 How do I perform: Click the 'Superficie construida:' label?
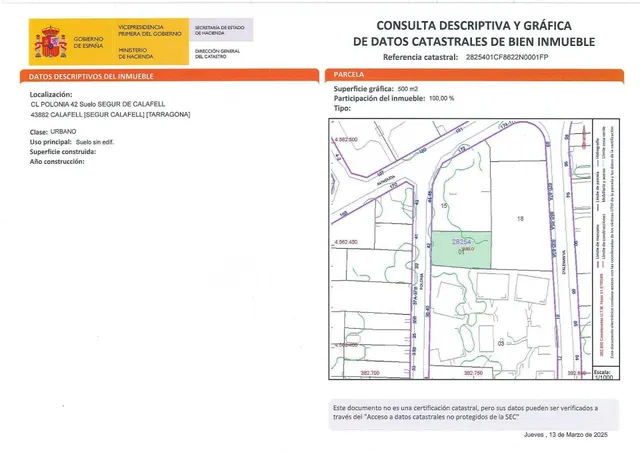[63, 152]
